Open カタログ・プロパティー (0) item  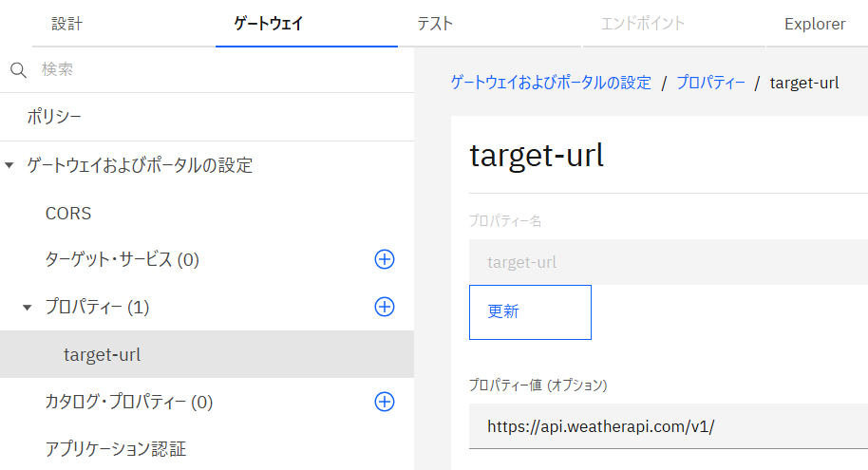128,402
